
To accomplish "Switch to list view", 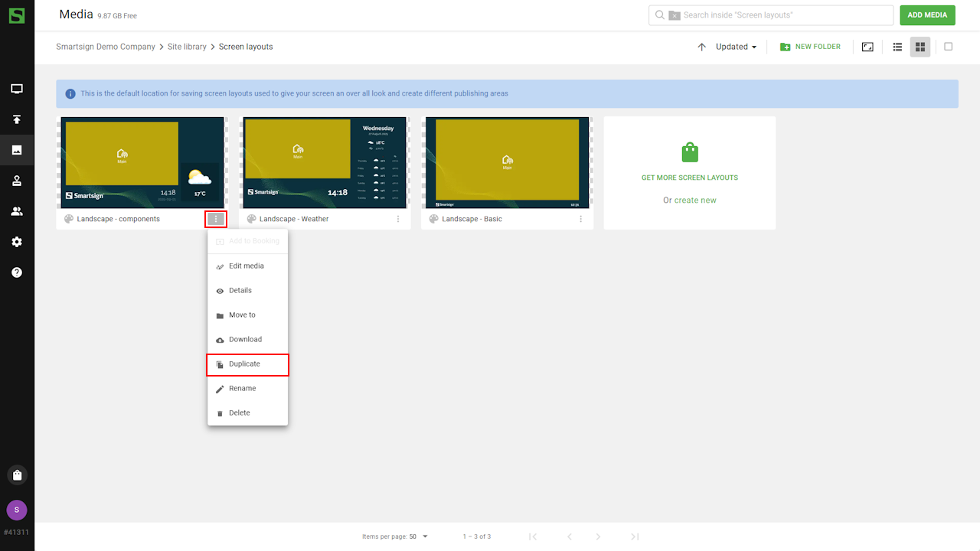I will (897, 47).
